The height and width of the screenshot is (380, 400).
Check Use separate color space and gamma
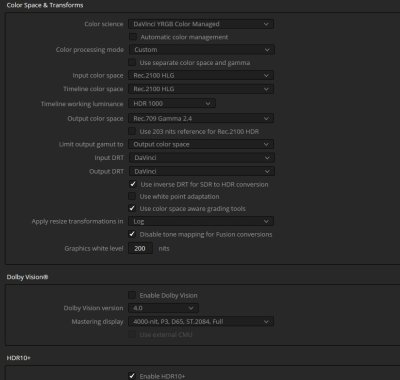click(x=132, y=62)
